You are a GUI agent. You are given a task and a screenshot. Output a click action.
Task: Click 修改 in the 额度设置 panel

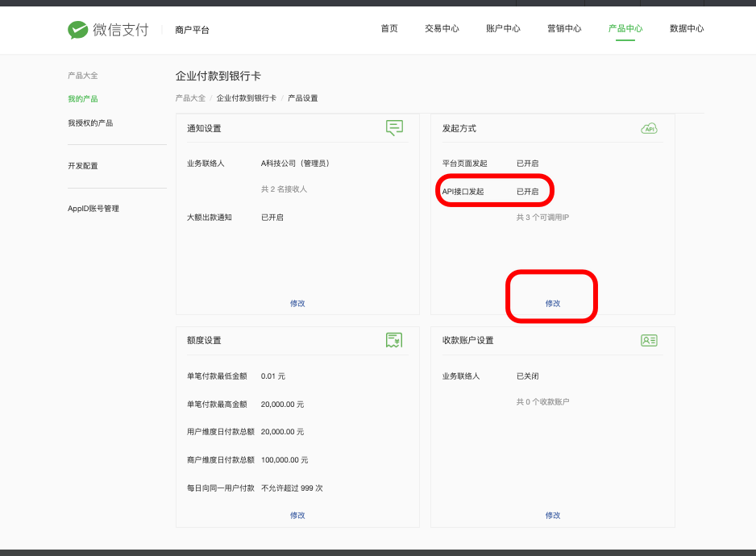297,515
